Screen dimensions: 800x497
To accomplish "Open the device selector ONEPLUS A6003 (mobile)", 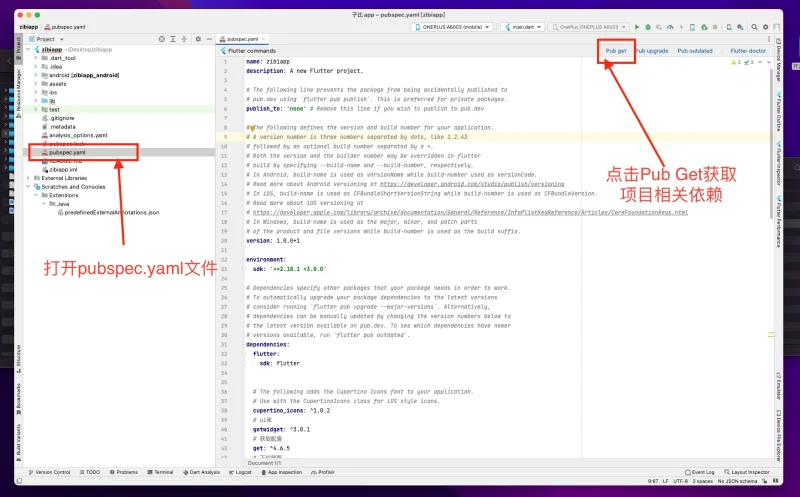I will pos(452,27).
